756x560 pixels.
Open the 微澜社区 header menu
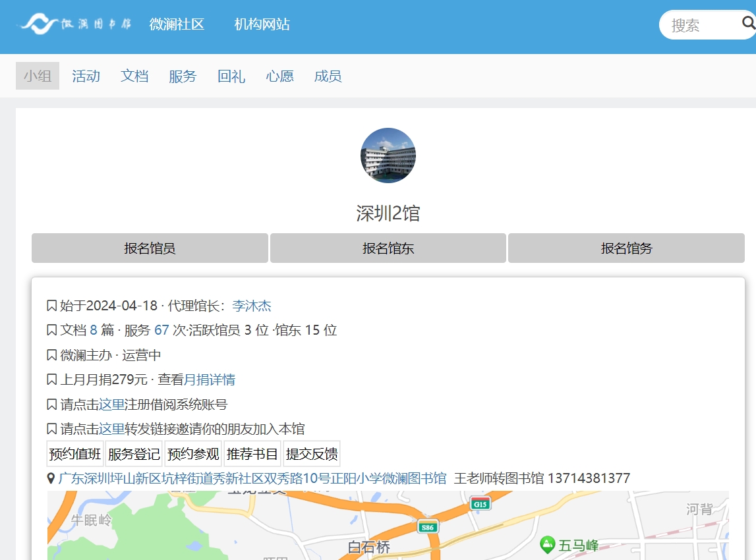pyautogui.click(x=177, y=24)
